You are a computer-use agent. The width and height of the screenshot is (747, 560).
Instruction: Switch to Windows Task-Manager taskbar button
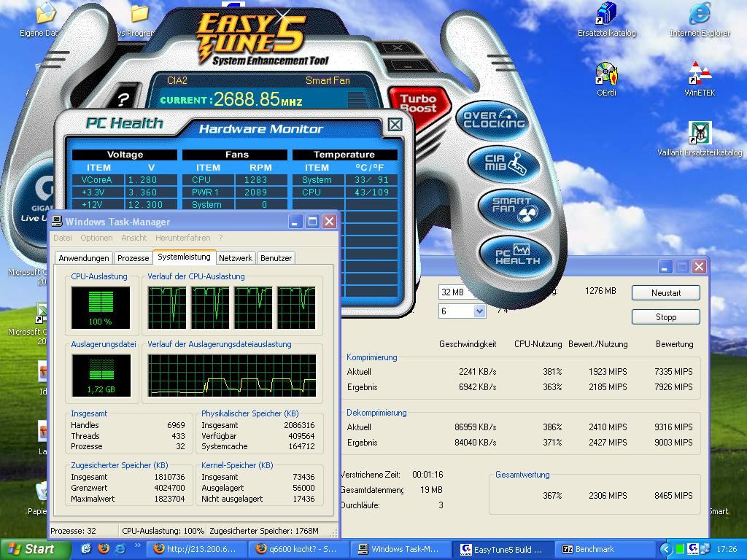pyautogui.click(x=402, y=549)
